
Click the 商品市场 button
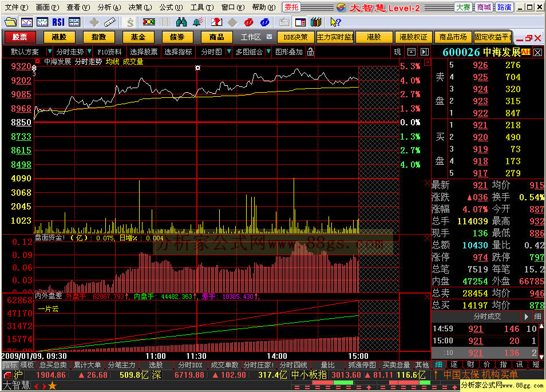pyautogui.click(x=453, y=37)
